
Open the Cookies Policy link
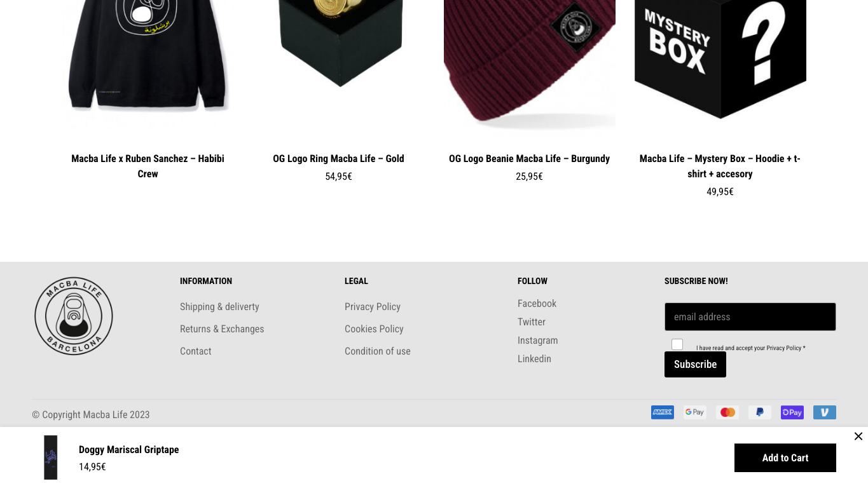point(374,329)
